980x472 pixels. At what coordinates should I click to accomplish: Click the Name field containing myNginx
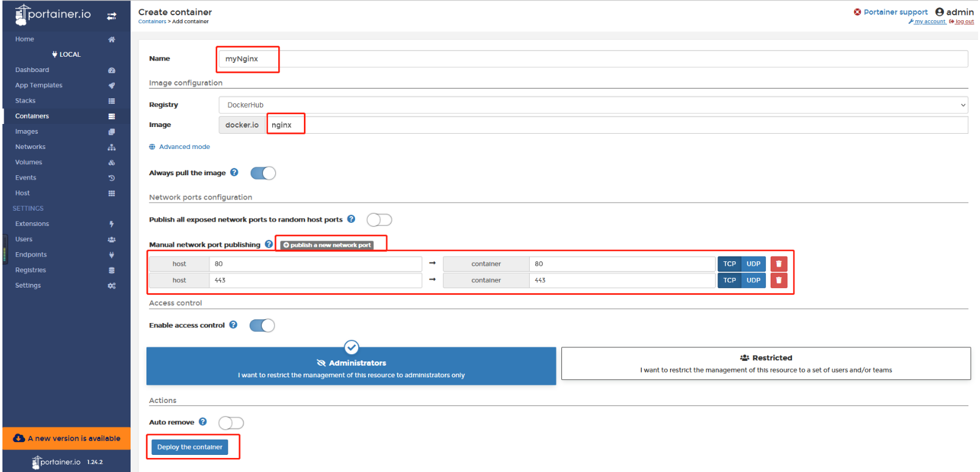[x=594, y=59]
